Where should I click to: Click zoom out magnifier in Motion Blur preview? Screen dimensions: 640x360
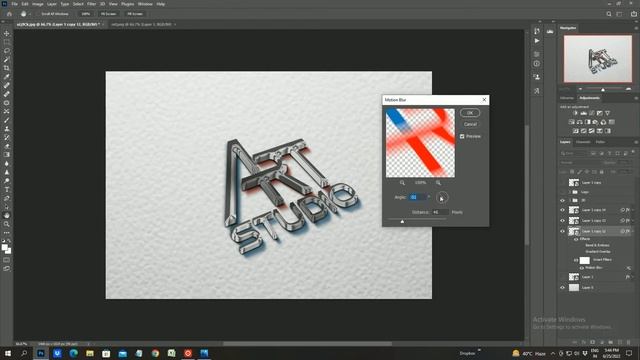tap(402, 183)
